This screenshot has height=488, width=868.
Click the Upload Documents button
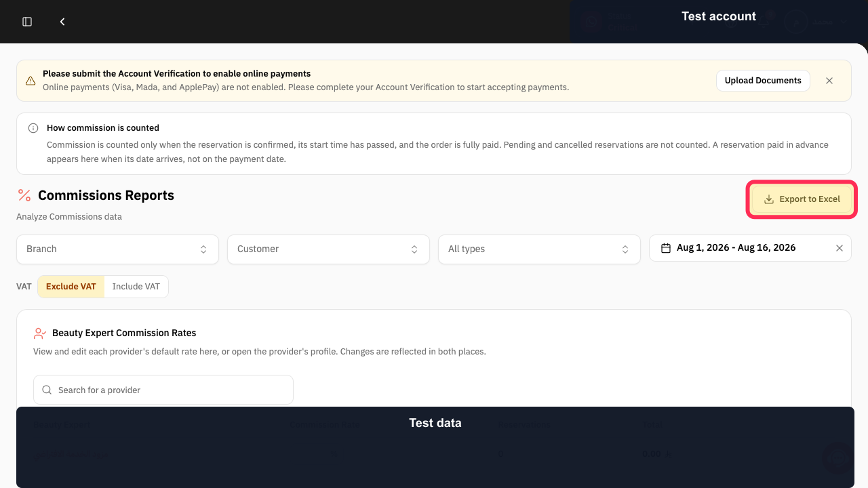point(763,81)
